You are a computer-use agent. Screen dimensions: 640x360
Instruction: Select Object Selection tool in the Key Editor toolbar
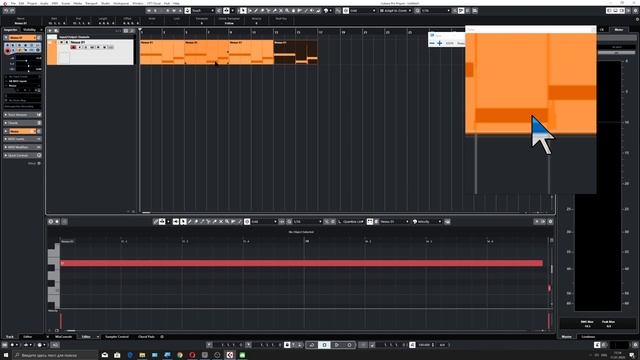tap(184, 222)
